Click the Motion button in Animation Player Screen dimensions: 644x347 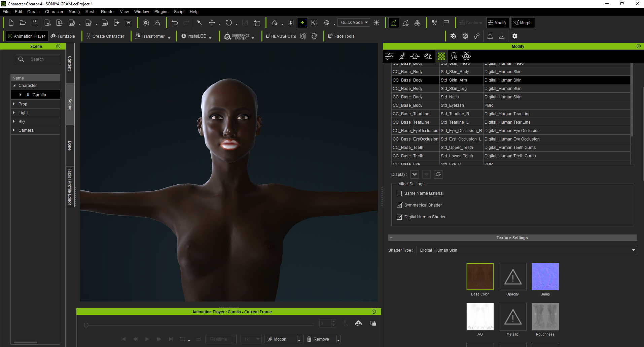tap(281, 339)
